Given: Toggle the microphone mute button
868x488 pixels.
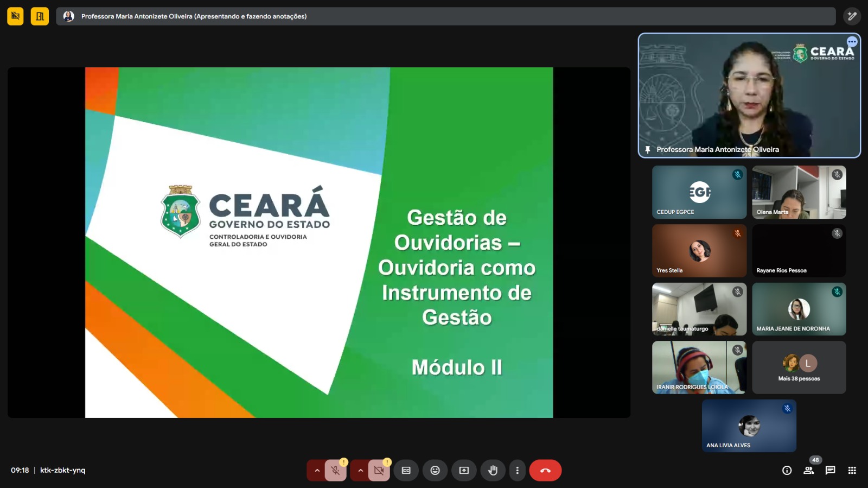Looking at the screenshot, I should click(x=335, y=471).
